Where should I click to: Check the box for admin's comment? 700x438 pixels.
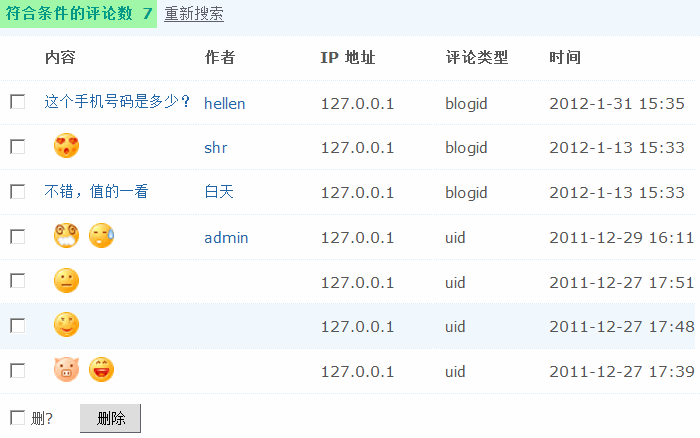(x=17, y=236)
